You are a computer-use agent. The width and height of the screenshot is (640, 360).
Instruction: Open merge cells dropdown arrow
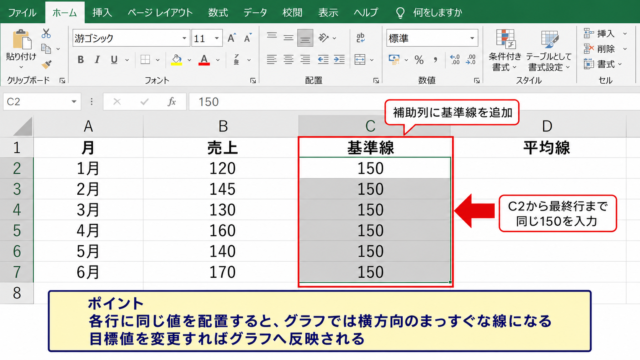(x=372, y=60)
